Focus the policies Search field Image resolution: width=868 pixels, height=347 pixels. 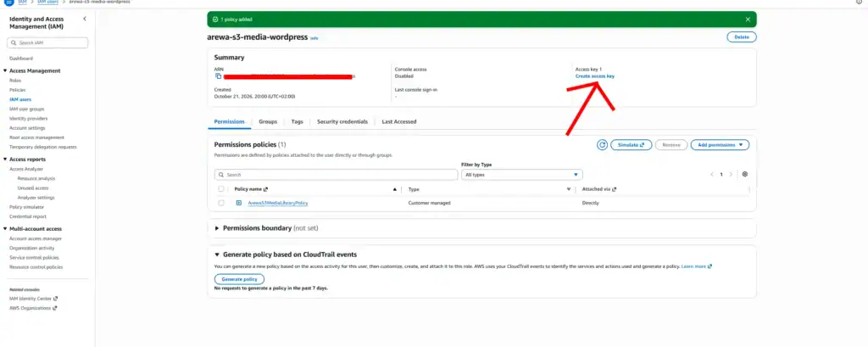(x=336, y=175)
